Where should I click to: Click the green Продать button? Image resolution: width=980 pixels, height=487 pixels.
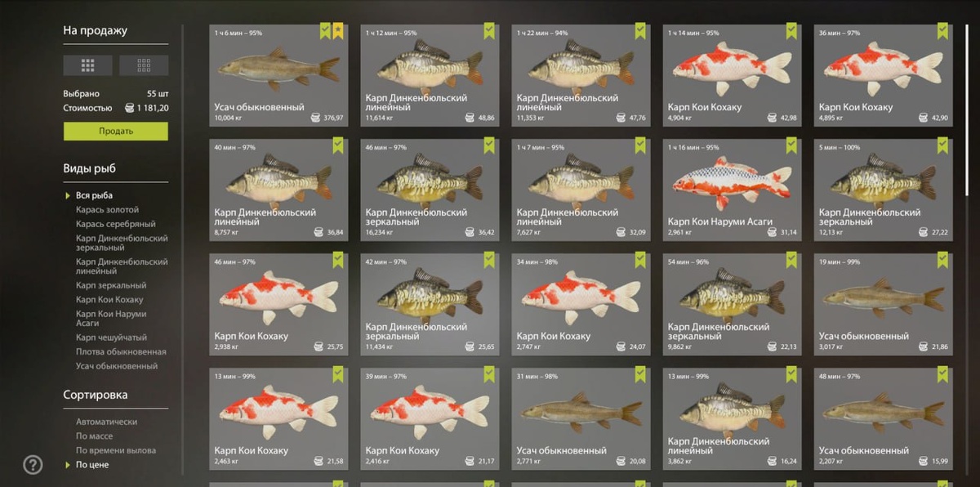[x=116, y=132]
